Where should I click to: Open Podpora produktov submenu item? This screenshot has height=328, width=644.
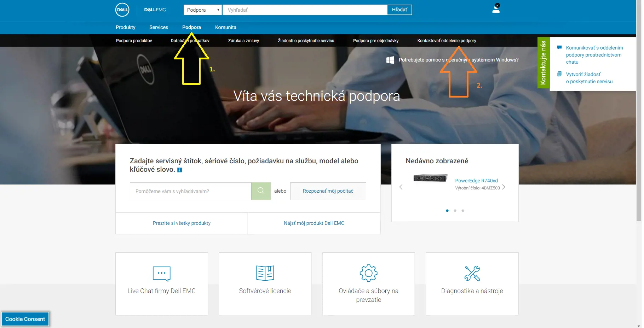point(134,41)
